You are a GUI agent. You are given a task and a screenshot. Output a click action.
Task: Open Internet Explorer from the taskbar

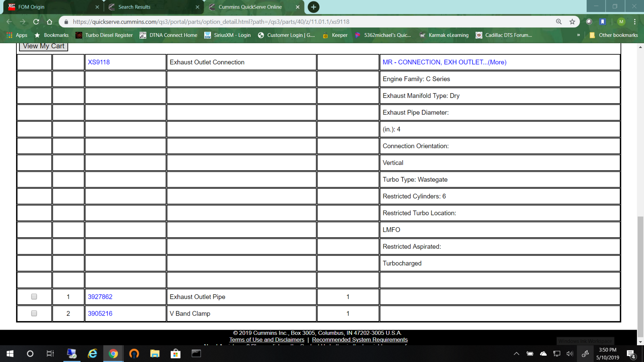click(92, 353)
